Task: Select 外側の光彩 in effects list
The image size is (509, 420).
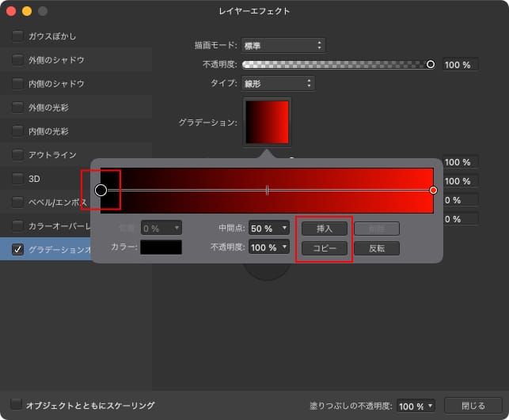Action: pyautogui.click(x=49, y=108)
